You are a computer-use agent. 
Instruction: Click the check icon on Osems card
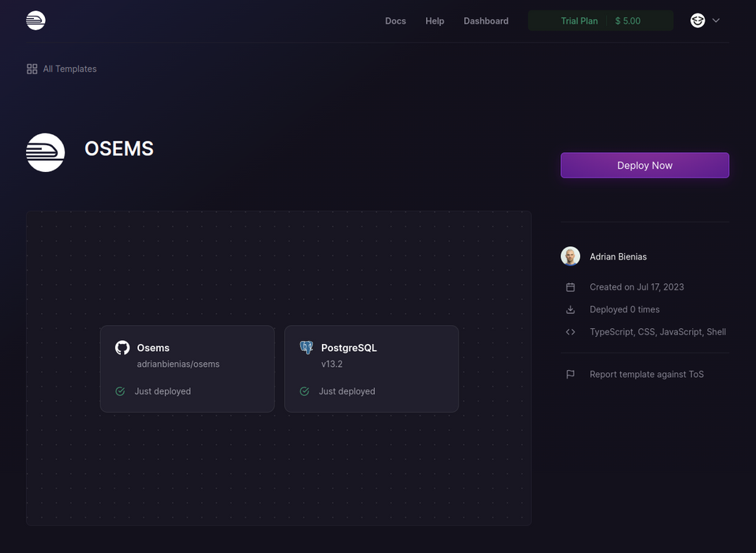pyautogui.click(x=120, y=391)
